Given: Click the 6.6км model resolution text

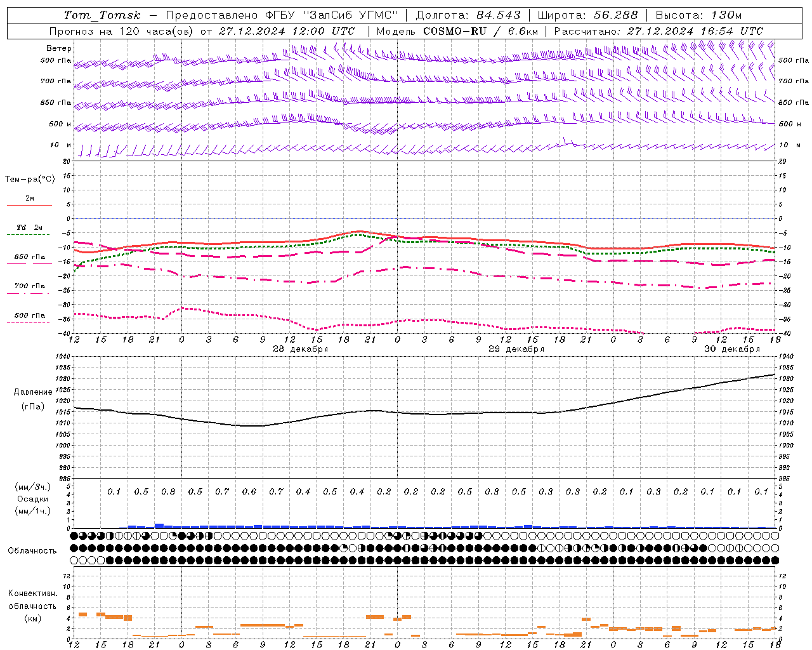Looking at the screenshot, I should pos(523,31).
